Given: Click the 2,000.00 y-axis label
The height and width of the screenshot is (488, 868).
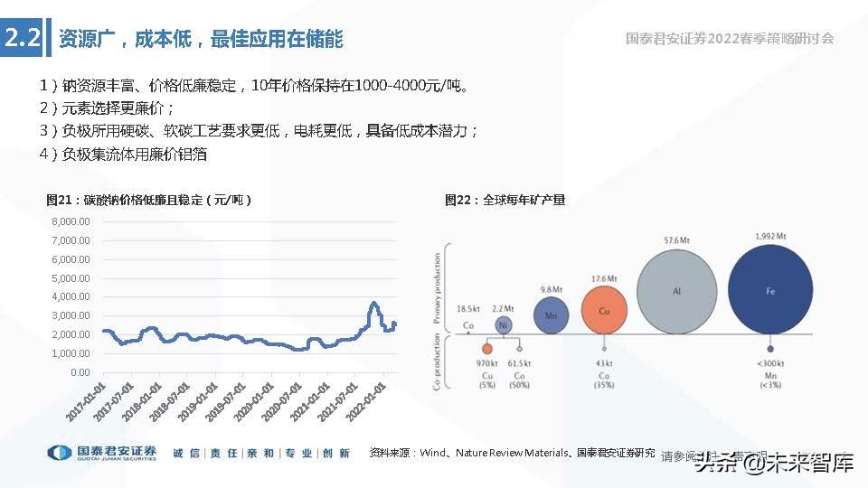Looking at the screenshot, I should pos(71,334).
